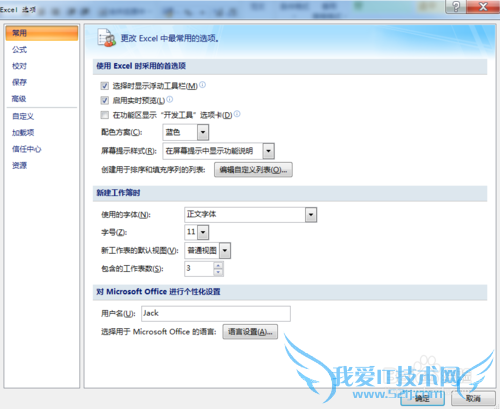Click the 取消 button
Viewport: 500px width, 409px height.
pos(473,398)
